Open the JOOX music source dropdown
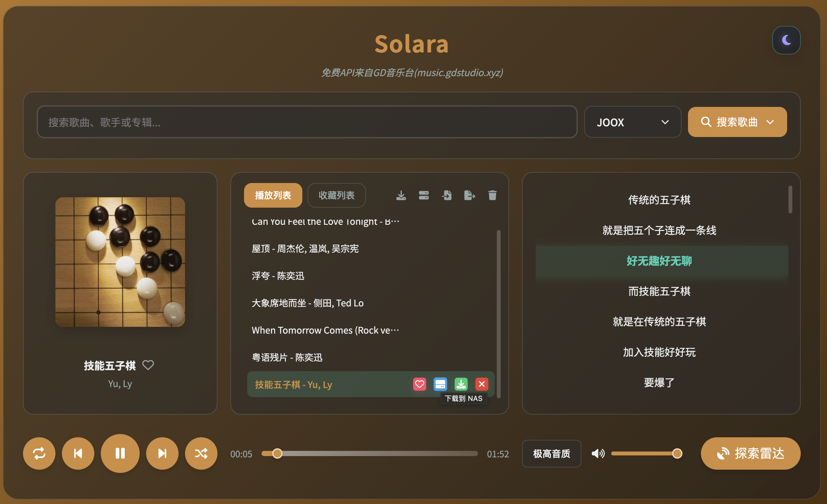827x504 pixels. pyautogui.click(x=632, y=122)
